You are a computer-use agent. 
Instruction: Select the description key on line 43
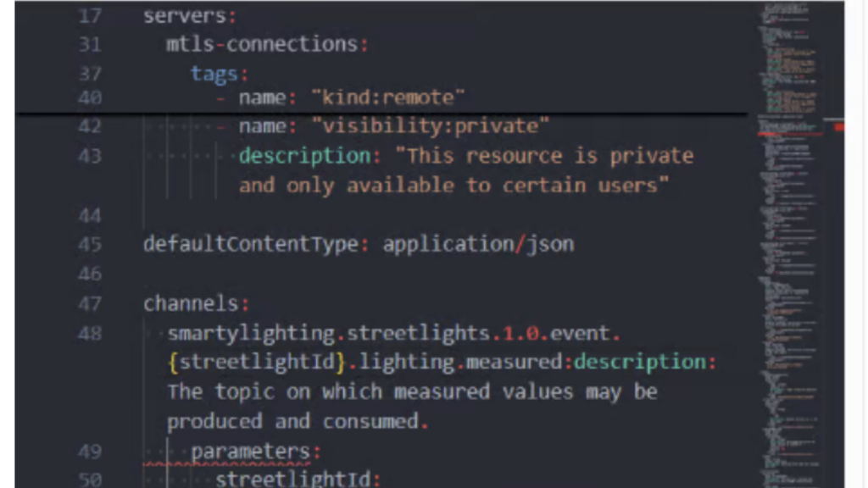pos(303,155)
